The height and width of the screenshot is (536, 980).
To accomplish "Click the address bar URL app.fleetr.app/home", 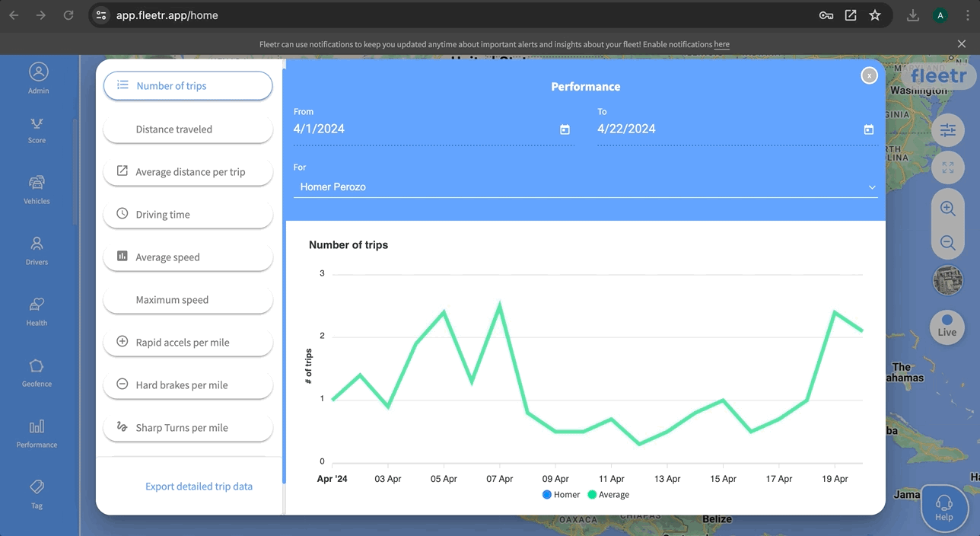I will click(167, 15).
